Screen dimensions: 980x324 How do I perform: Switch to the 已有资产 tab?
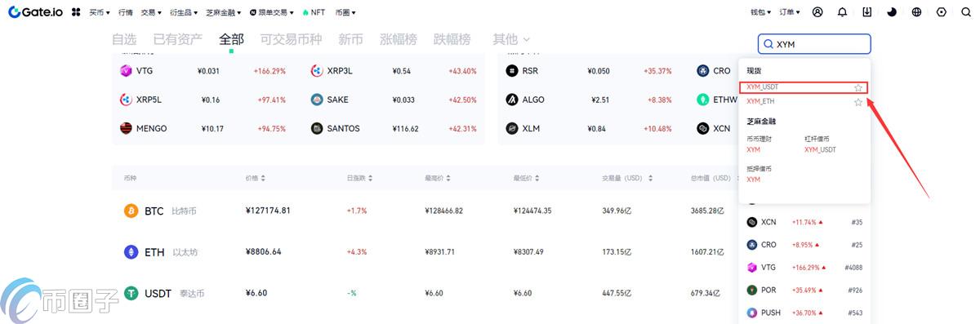pos(177,39)
